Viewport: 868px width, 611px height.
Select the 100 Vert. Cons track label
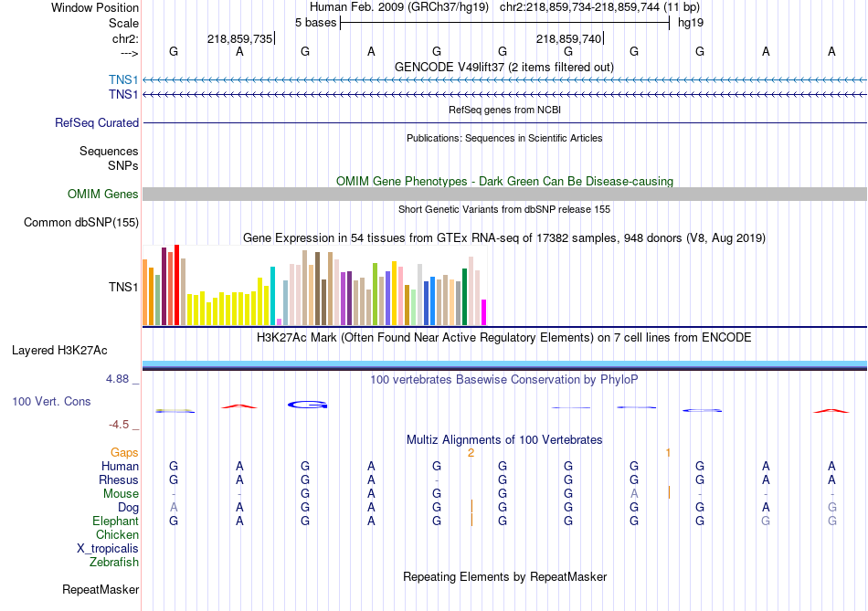coord(51,402)
